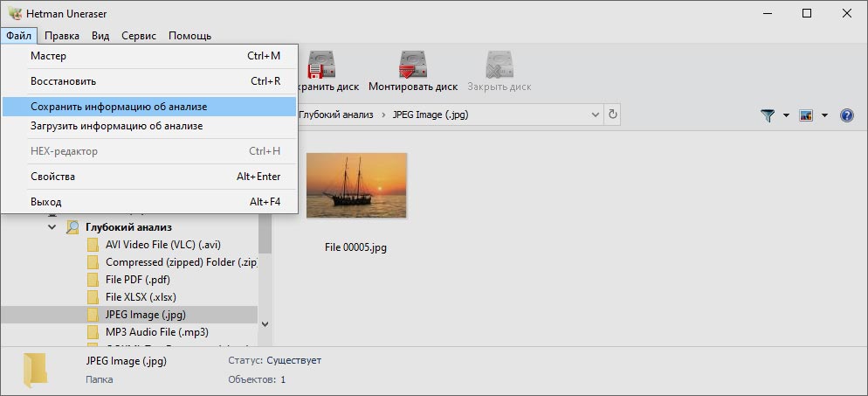Open the Правка menu

tap(62, 36)
